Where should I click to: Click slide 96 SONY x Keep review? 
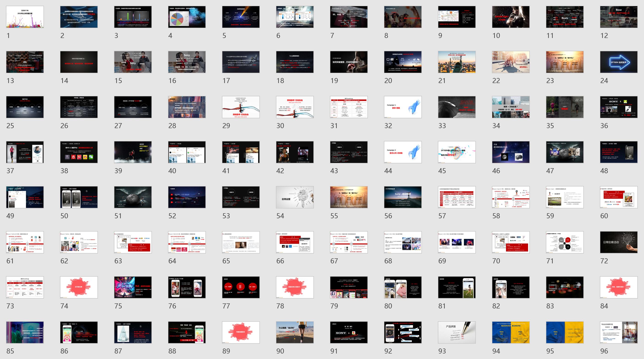click(x=619, y=332)
